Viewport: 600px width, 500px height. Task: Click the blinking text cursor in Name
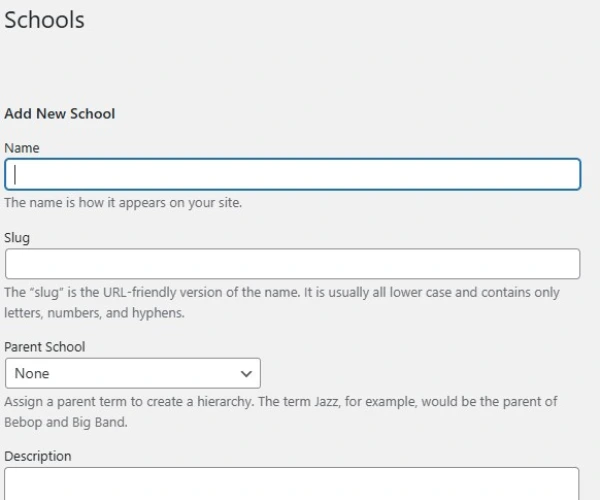click(15, 175)
